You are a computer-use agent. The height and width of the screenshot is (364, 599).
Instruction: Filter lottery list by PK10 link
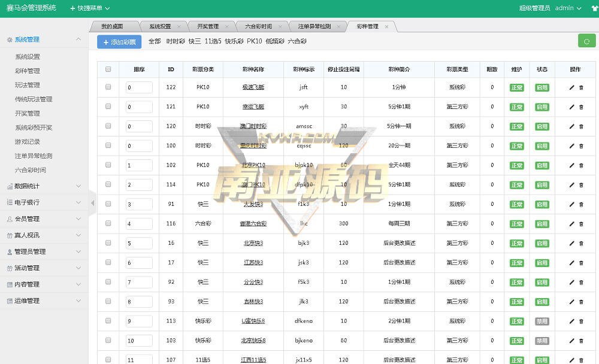[254, 41]
